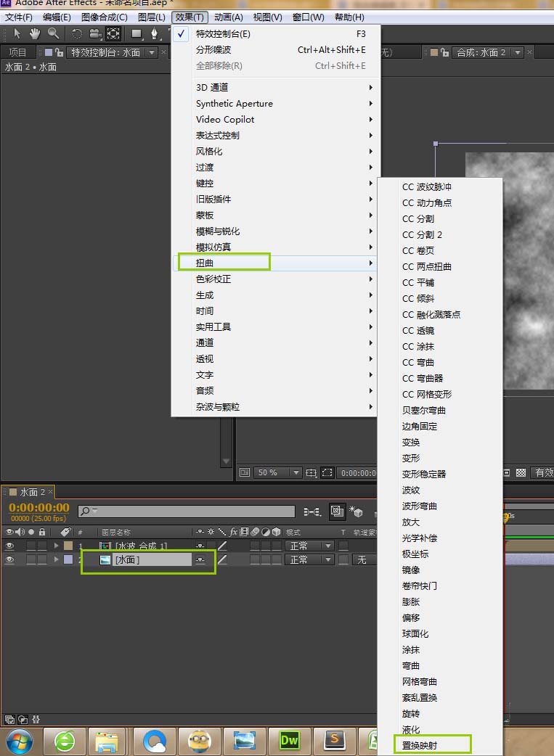Image resolution: width=554 pixels, height=756 pixels.
Task: Select the Zoom magnifier tool
Action: [53, 34]
